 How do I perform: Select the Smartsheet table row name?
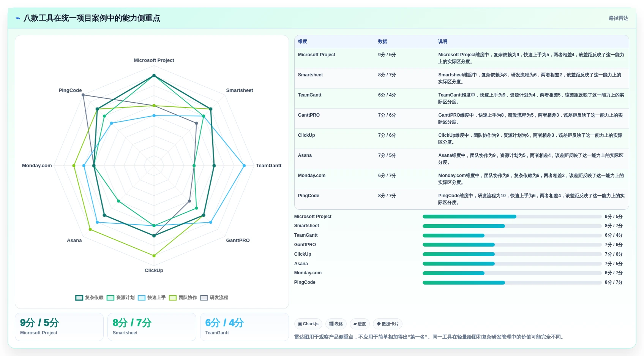coord(311,75)
